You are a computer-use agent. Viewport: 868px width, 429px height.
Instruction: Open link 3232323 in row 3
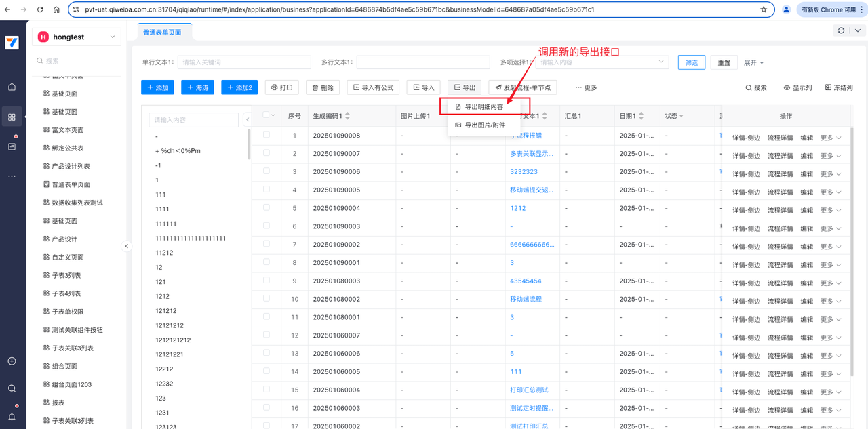coord(524,172)
